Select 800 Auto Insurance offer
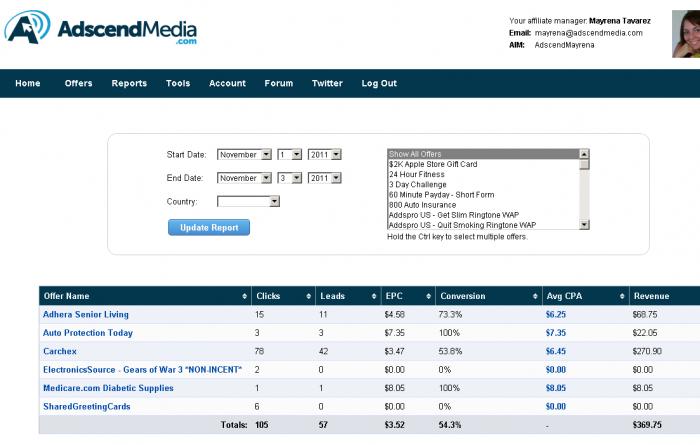This screenshot has height=445, width=700. pos(483,205)
